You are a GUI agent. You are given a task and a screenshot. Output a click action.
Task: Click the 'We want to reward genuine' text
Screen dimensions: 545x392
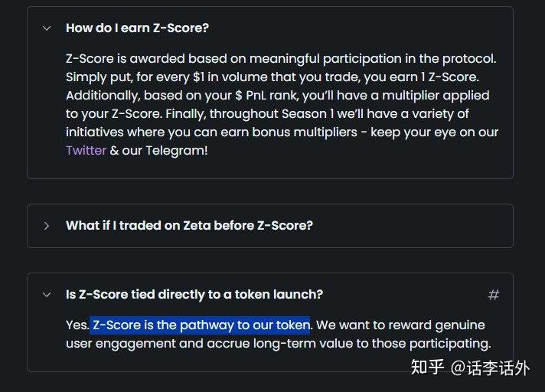pyautogui.click(x=400, y=325)
